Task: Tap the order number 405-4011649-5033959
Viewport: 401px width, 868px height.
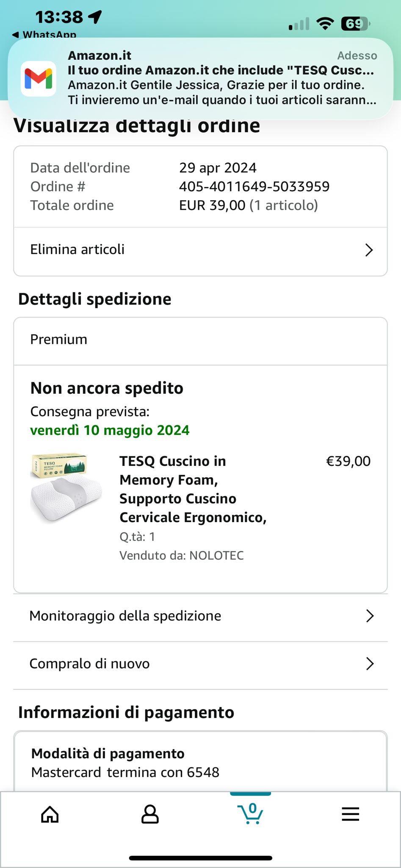Action: [x=254, y=186]
